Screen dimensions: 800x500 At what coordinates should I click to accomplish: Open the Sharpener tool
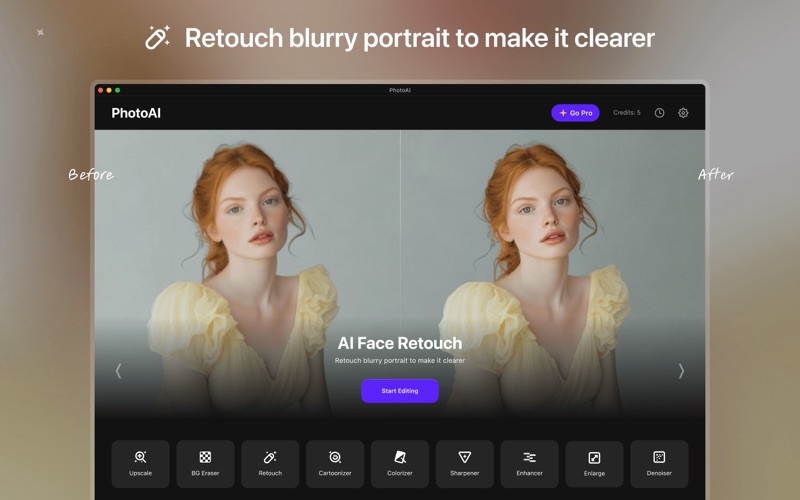pyautogui.click(x=465, y=463)
